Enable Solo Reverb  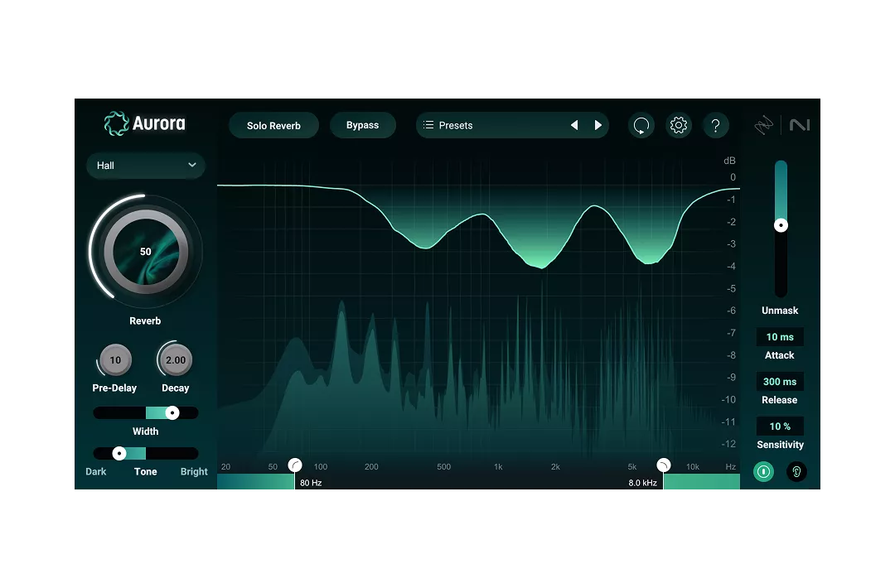(273, 126)
